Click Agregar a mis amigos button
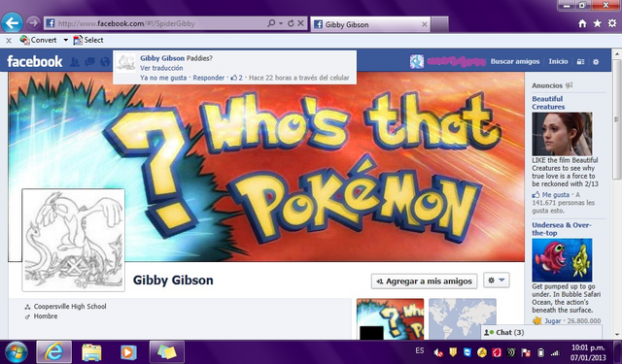 pos(424,281)
